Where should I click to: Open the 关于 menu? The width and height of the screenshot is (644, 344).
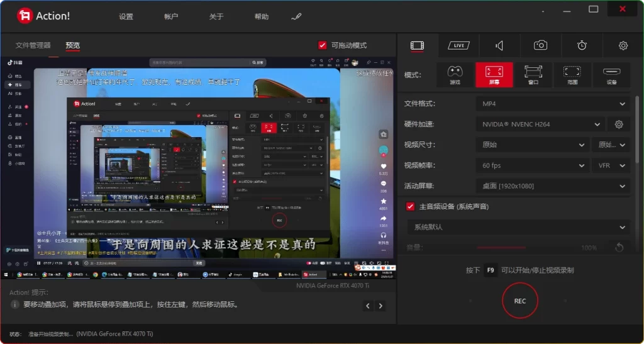click(216, 17)
